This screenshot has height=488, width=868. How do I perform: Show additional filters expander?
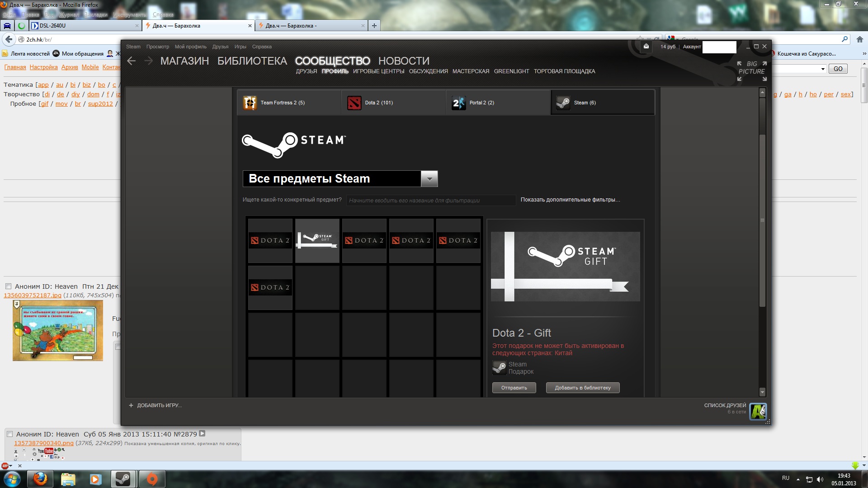click(570, 200)
